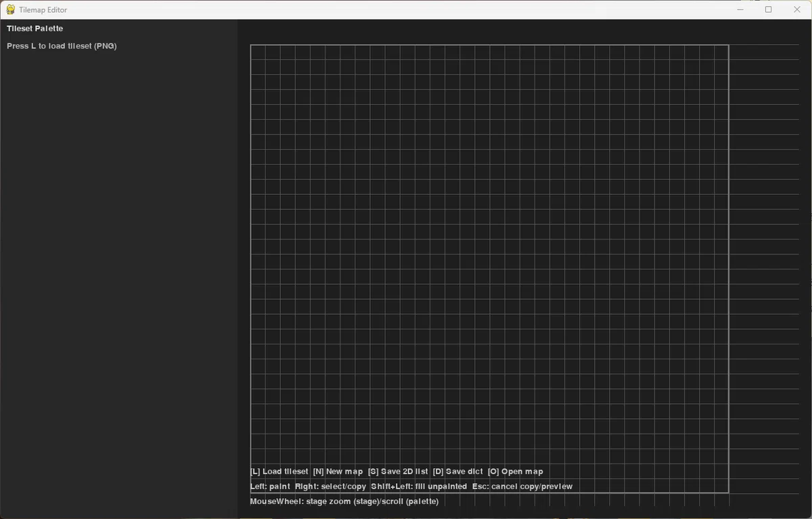
Task: Click the 'Left: paint' help text
Action: coord(270,487)
